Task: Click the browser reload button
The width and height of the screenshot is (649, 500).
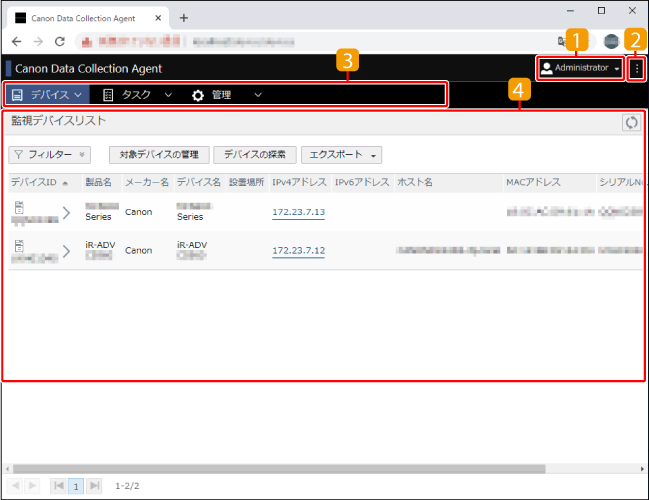Action: [60, 42]
